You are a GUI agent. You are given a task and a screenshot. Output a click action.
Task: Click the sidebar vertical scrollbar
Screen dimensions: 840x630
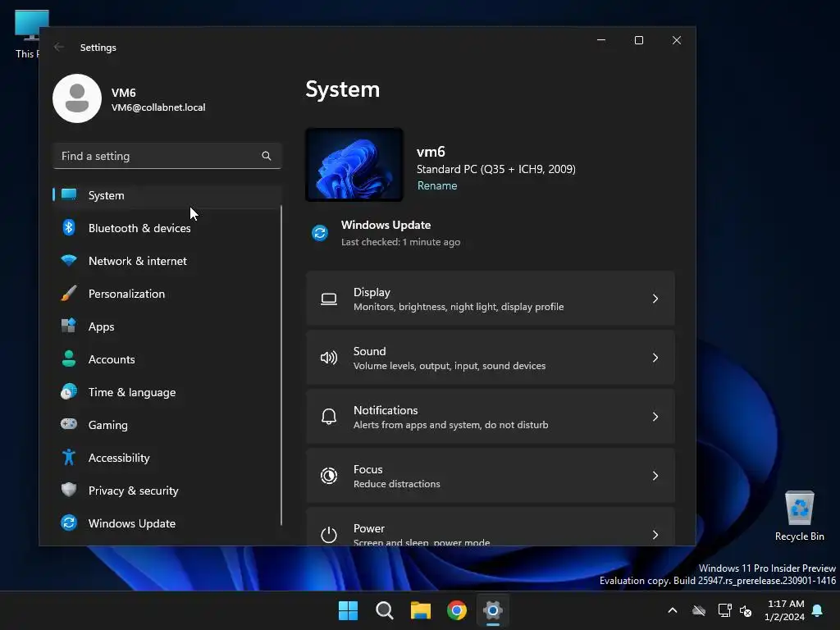pyautogui.click(x=281, y=364)
